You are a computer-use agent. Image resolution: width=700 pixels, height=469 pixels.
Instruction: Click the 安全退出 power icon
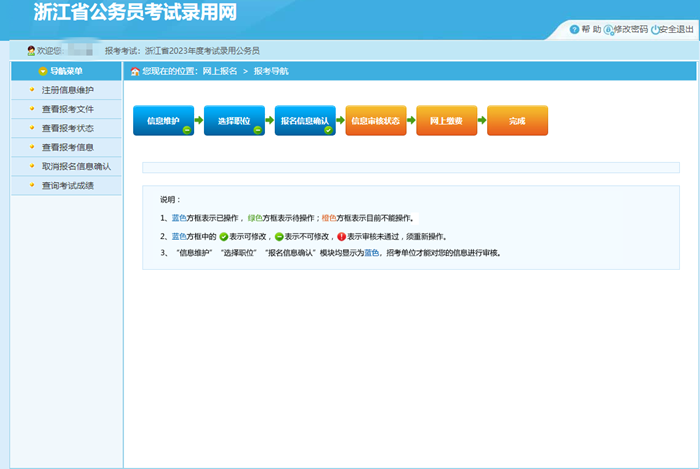tap(655, 30)
